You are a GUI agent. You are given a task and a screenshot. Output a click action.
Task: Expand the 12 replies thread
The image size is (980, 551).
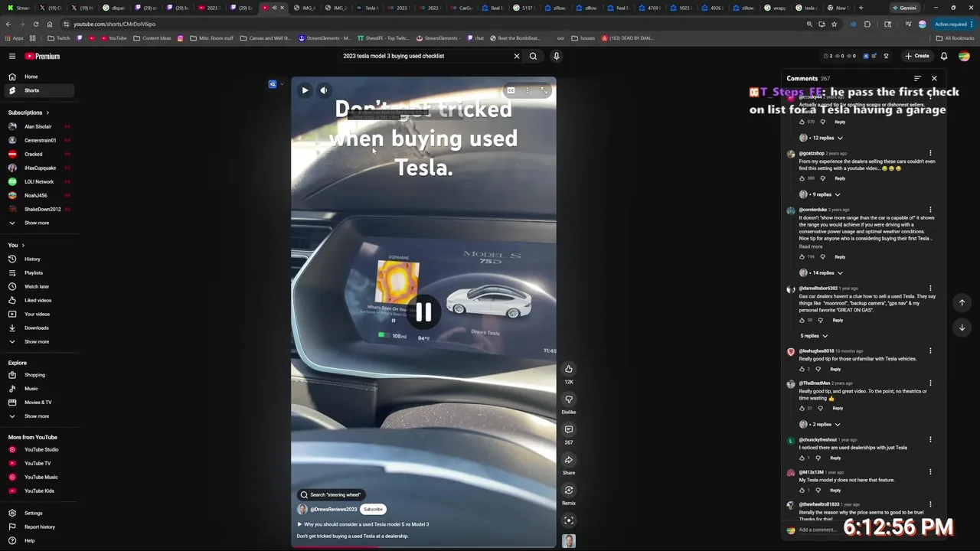coord(822,138)
